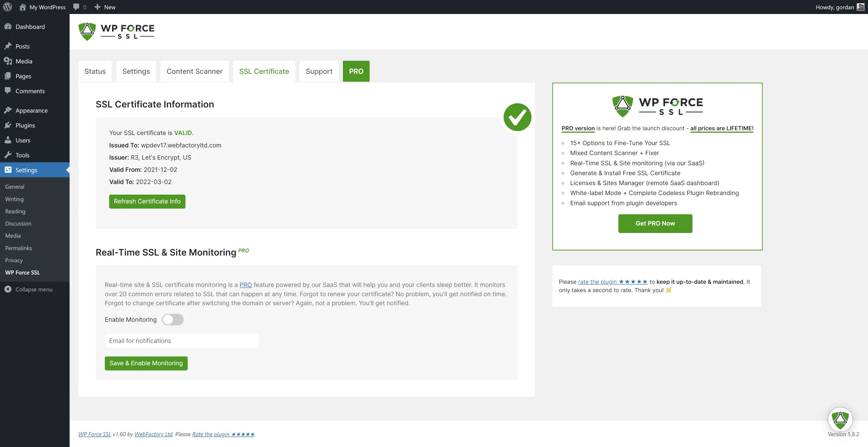Image resolution: width=868 pixels, height=447 pixels.
Task: Open the Dashboard from the sidebar
Action: pyautogui.click(x=8, y=27)
